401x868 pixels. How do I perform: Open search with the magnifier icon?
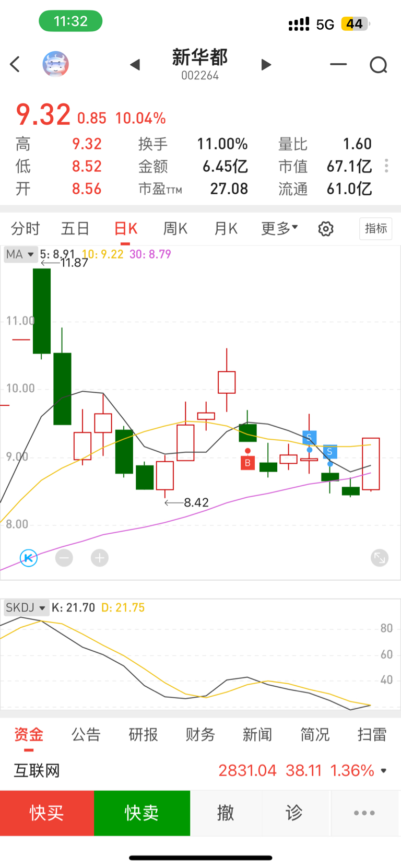click(379, 65)
